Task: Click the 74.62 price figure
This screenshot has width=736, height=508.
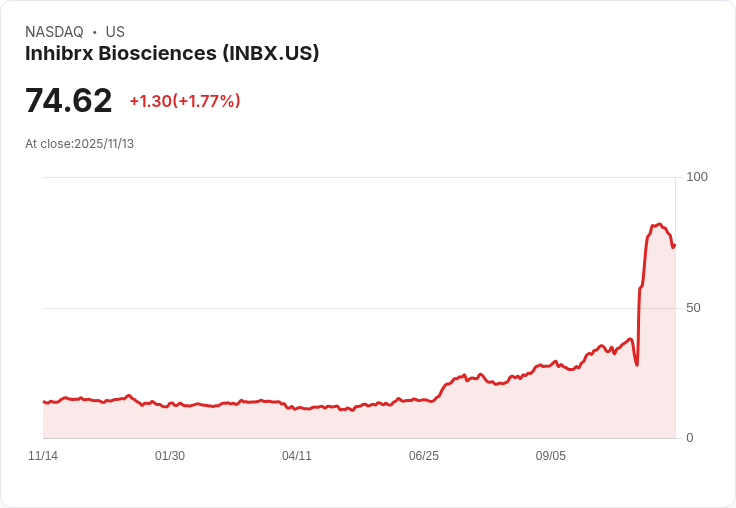Action: (x=69, y=100)
